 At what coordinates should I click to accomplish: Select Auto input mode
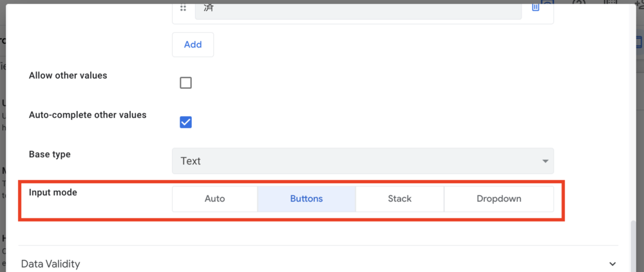tap(214, 199)
